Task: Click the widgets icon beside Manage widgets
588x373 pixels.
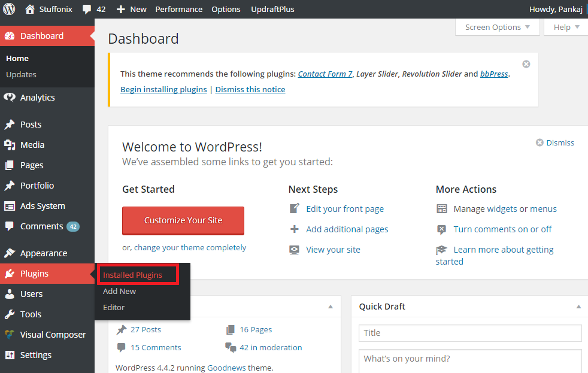Action: pyautogui.click(x=442, y=209)
